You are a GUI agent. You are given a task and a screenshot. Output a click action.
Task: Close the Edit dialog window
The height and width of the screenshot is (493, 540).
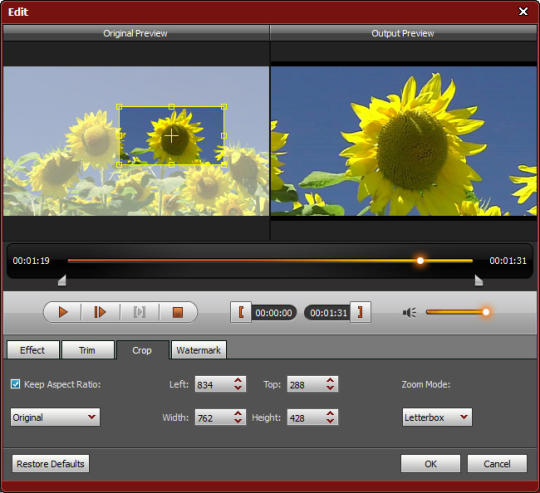point(523,12)
